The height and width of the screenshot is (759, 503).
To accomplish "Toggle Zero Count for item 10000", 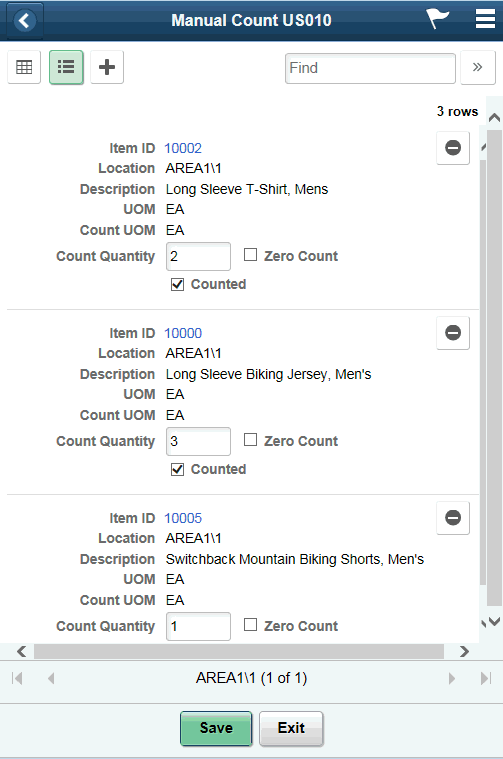I will pyautogui.click(x=250, y=440).
